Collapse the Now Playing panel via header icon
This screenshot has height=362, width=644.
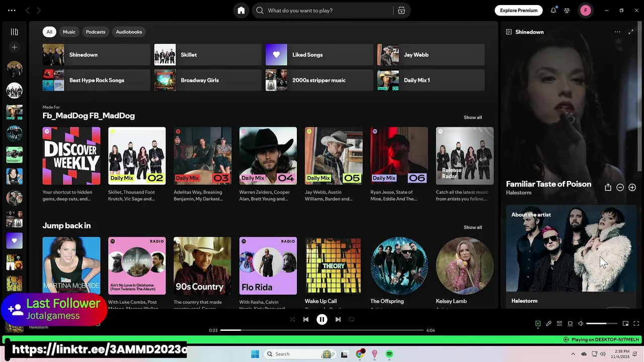(x=509, y=32)
